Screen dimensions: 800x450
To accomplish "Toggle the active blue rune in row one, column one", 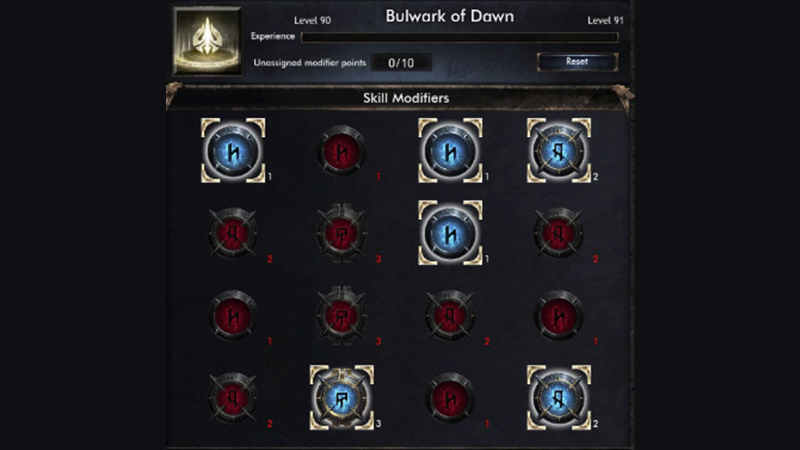I will coord(233,151).
